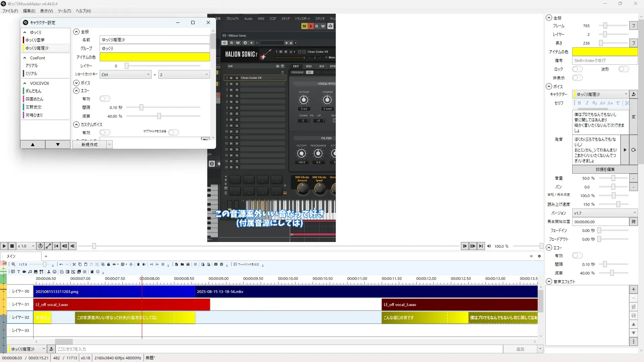Click the cut scissors icon in timeline toolbar
The image size is (644, 362).
coord(74,264)
